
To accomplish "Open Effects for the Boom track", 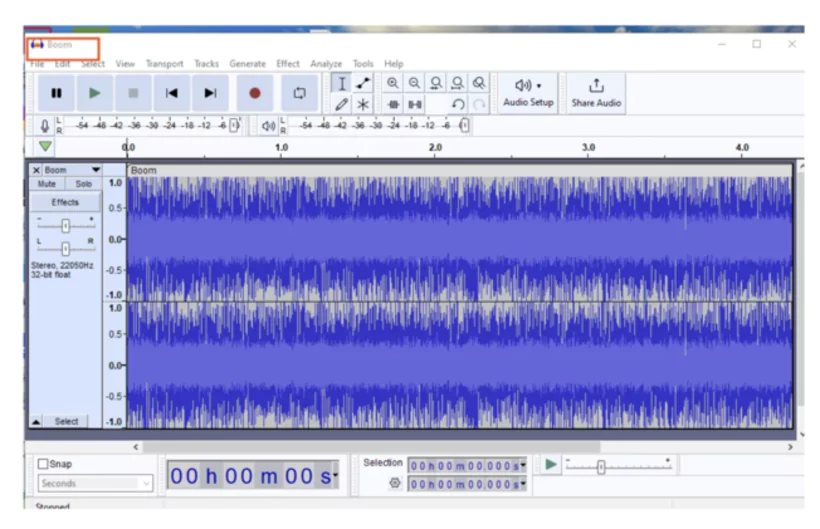I will point(65,202).
